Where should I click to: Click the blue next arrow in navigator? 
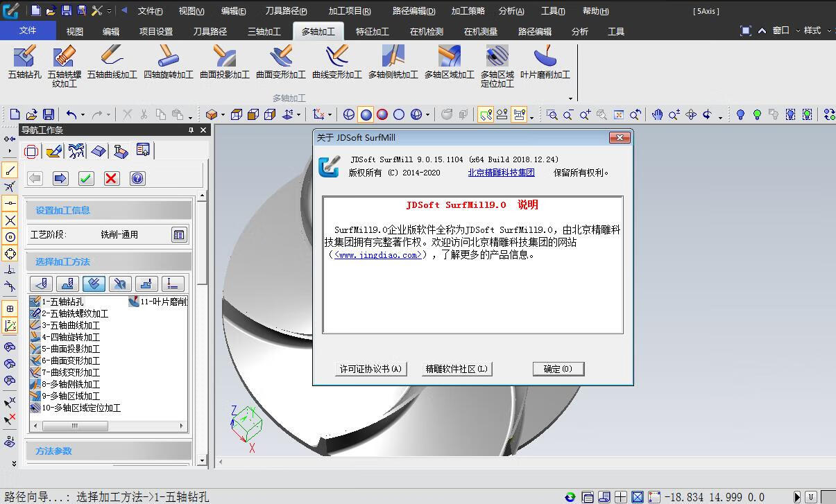point(60,178)
